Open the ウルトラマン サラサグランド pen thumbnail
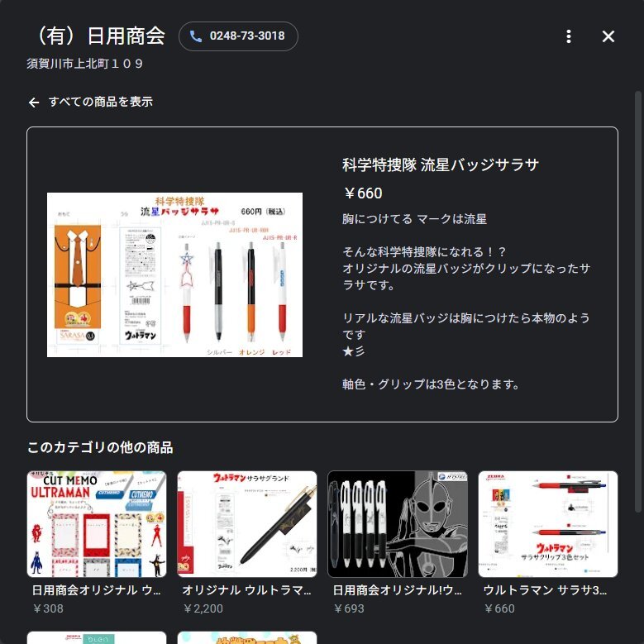644x644 pixels. click(x=247, y=524)
